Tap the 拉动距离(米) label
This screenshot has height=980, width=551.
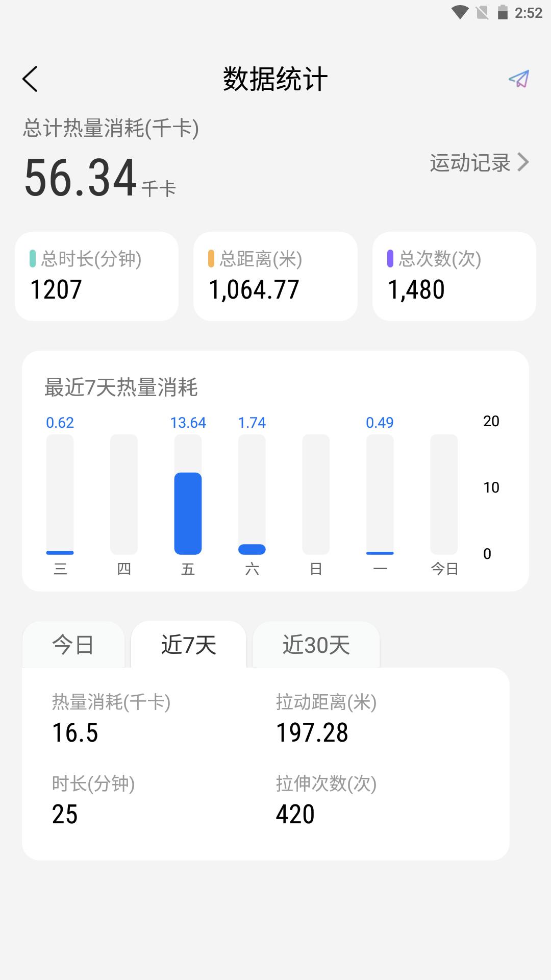point(327,702)
